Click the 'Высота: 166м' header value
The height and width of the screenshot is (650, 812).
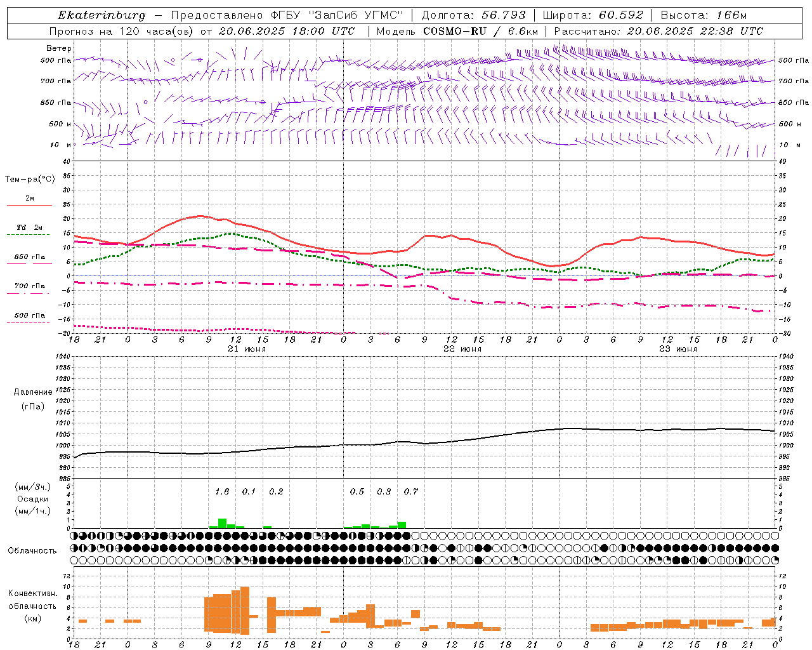[704, 15]
